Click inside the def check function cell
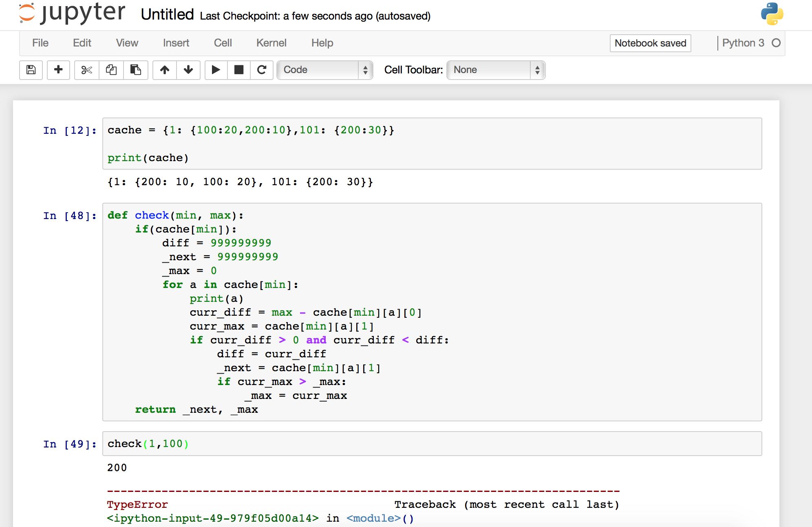The image size is (812, 527). coord(432,312)
